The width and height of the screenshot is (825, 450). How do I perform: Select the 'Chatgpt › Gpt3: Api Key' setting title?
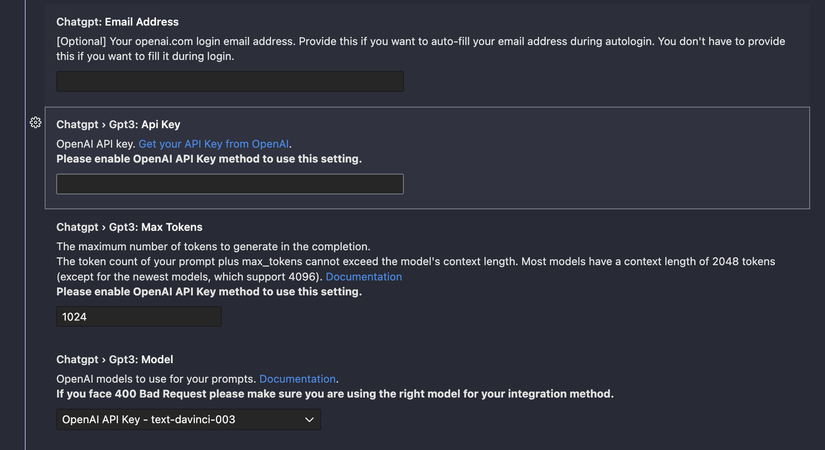[x=118, y=125]
